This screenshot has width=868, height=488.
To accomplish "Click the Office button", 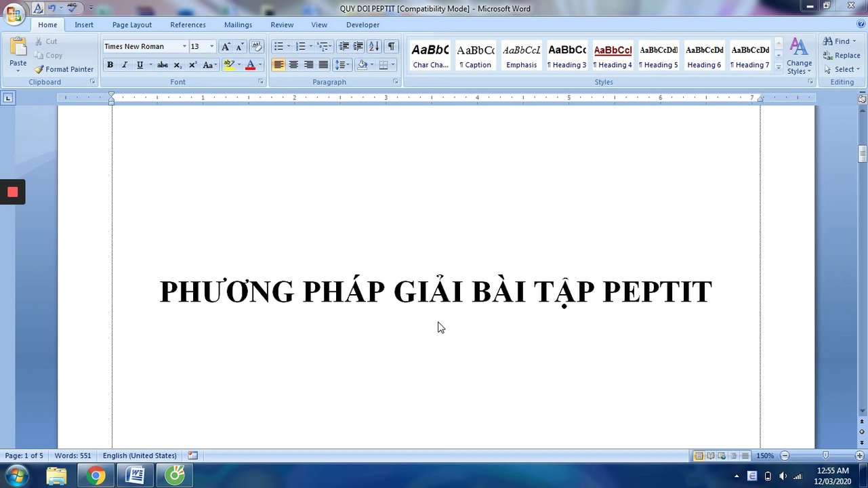I will (14, 13).
